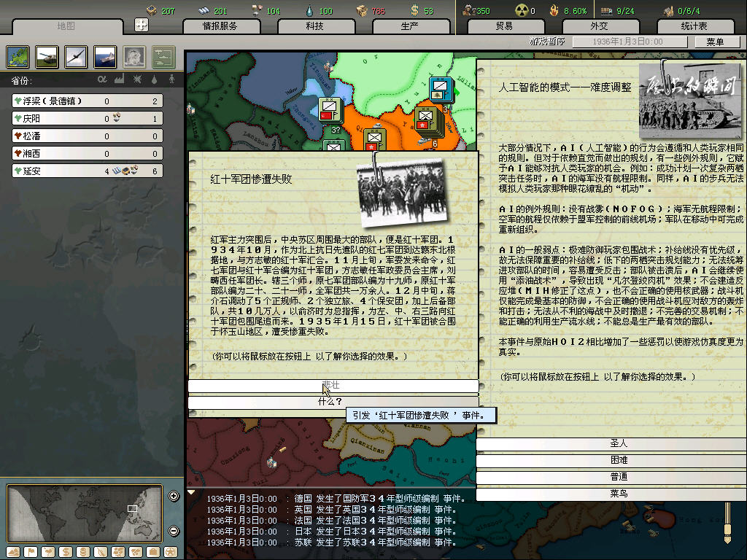Viewport: 747px width, 560px height.
Task: Switch to weather map mode icon
Action: [48, 552]
